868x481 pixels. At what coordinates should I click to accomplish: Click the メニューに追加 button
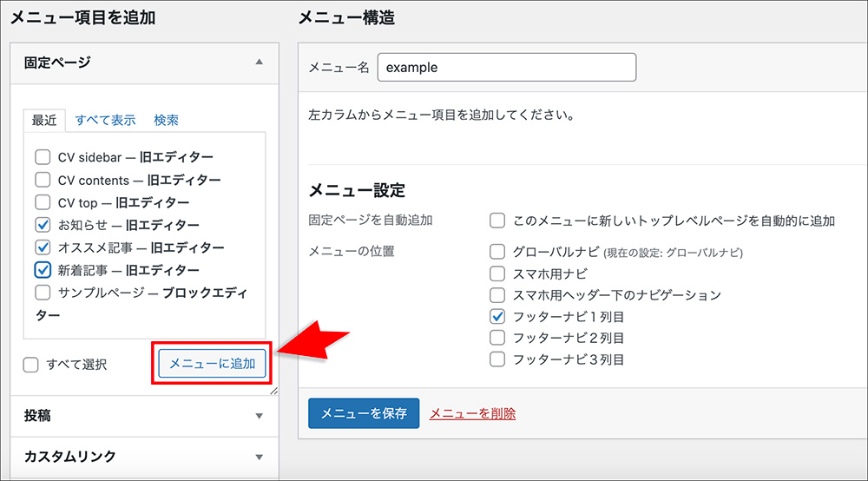213,364
